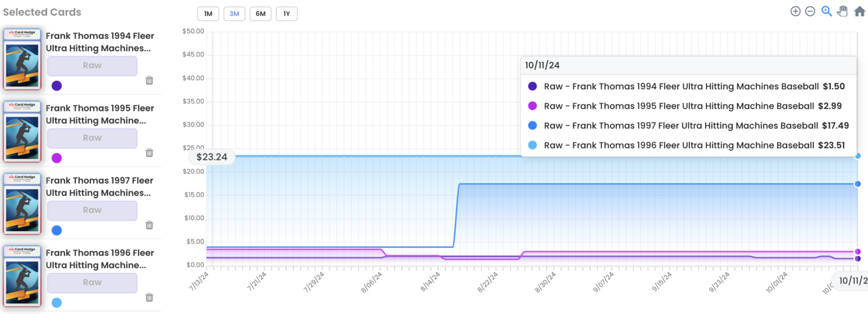Select the magnifier selection zoom tool
The image size is (868, 314).
click(x=826, y=11)
